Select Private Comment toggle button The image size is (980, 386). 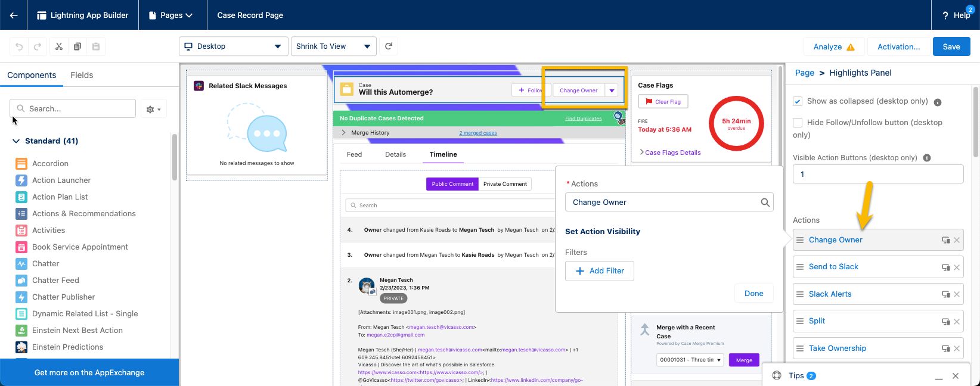coord(505,184)
